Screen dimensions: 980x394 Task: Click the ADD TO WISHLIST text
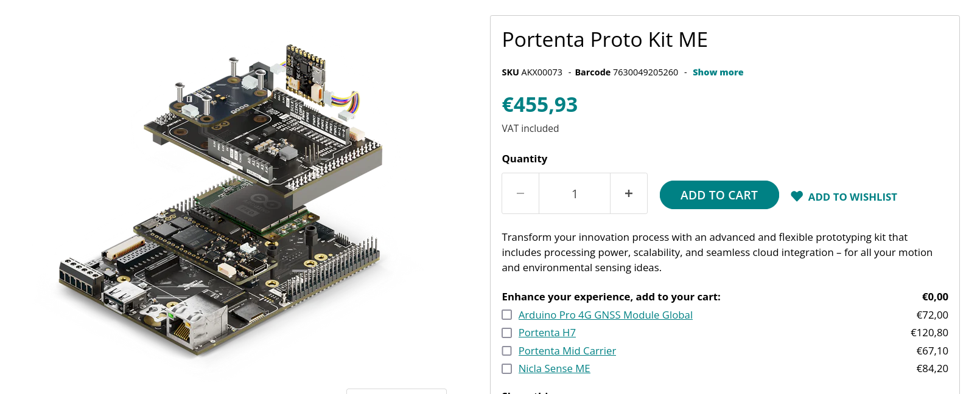[x=852, y=197]
